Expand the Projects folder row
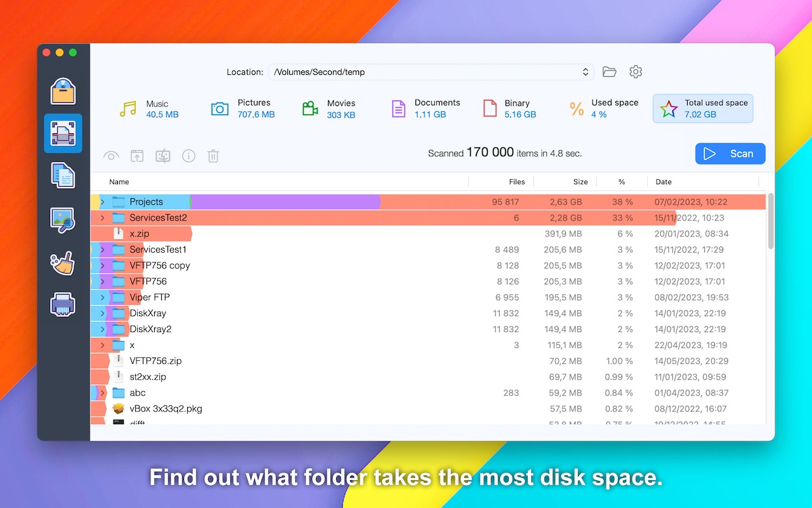The image size is (812, 508). [x=102, y=202]
